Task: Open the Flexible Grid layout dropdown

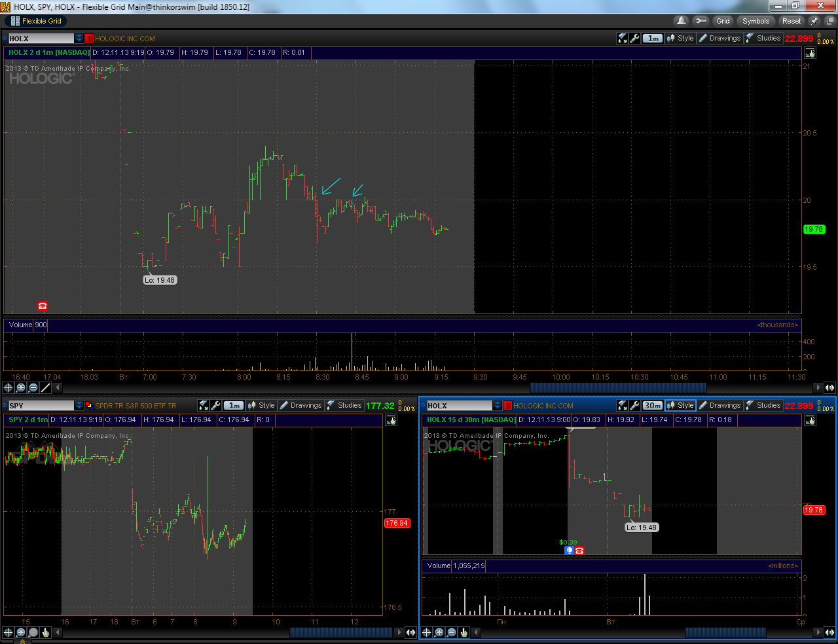Action: (37, 21)
